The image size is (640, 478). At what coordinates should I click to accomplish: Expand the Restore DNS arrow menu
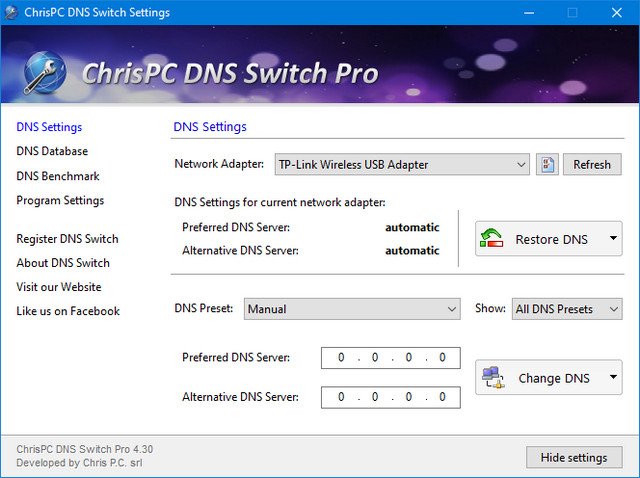[x=613, y=238]
